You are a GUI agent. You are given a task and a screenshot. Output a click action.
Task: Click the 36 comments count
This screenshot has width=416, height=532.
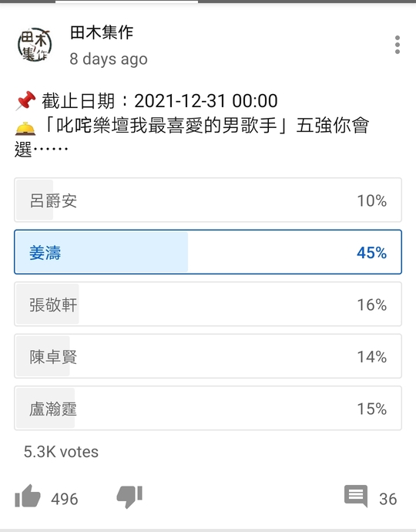pos(387,499)
